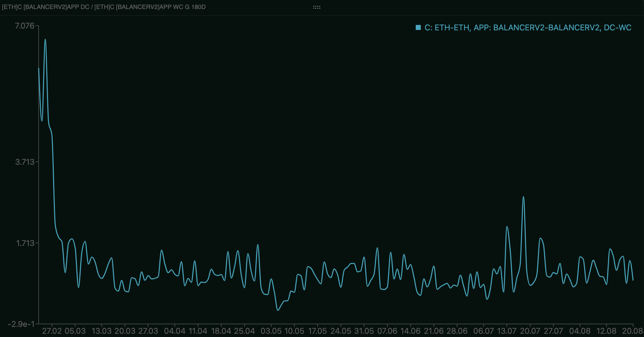
Task: Click the 31.05 date tick label
Action: click(364, 331)
